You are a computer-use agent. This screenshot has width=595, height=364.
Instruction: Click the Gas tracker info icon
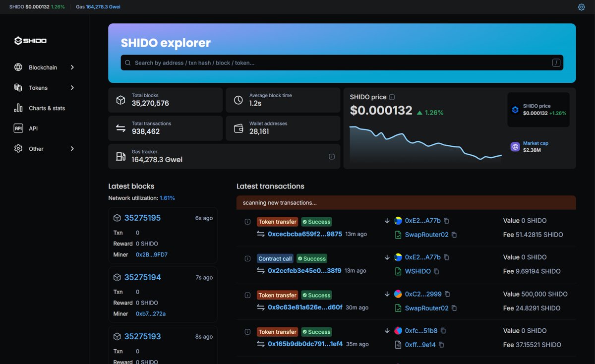331,157
